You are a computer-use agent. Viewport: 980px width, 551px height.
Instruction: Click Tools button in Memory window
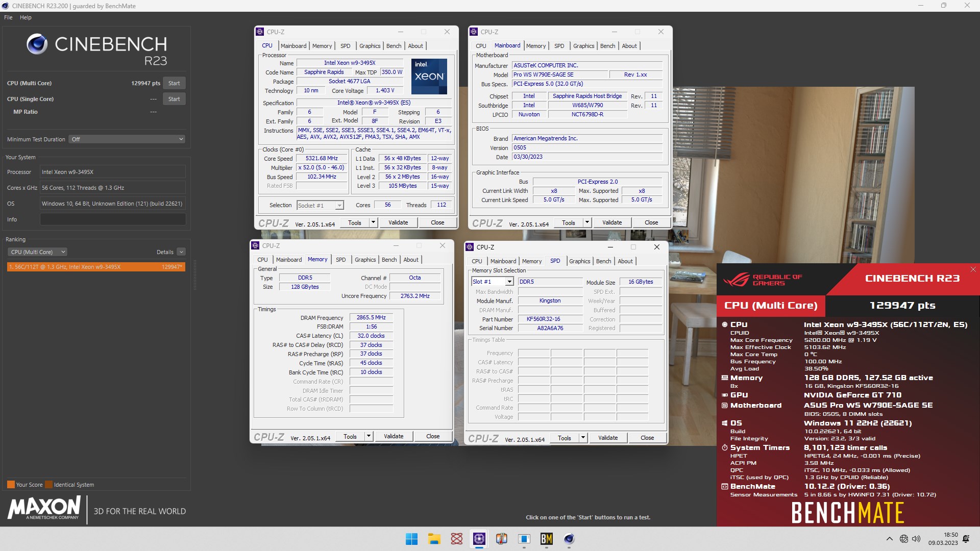point(350,436)
